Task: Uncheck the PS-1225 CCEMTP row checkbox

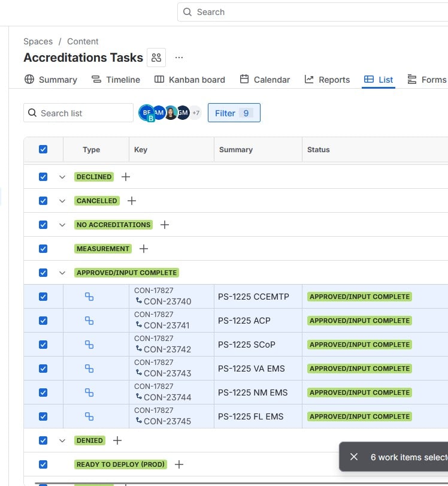Action: (x=43, y=297)
